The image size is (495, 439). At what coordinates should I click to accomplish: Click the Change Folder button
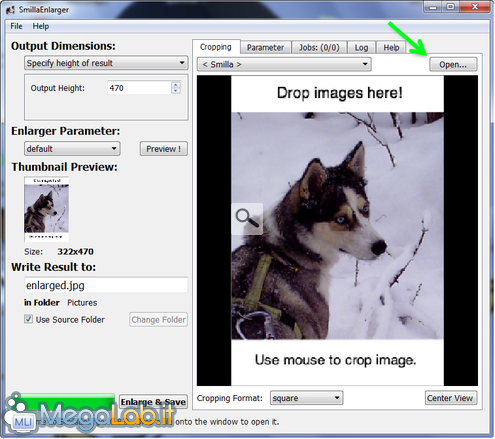point(158,319)
